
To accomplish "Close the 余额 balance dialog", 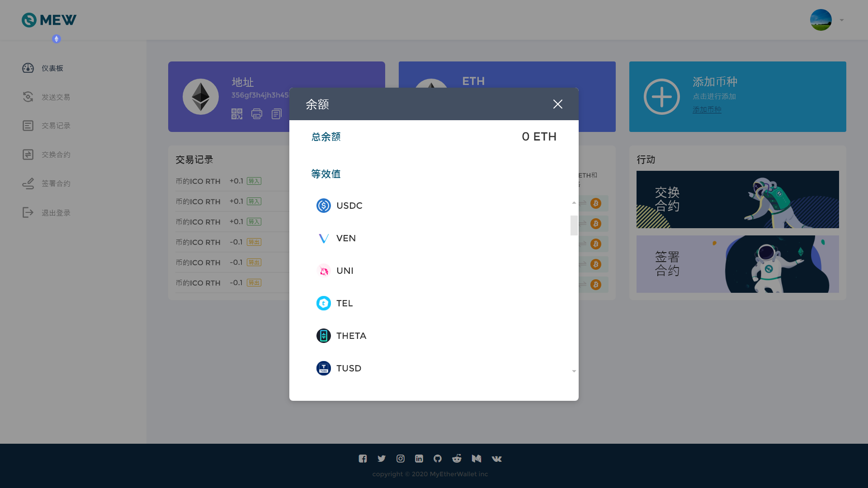I will tap(557, 104).
